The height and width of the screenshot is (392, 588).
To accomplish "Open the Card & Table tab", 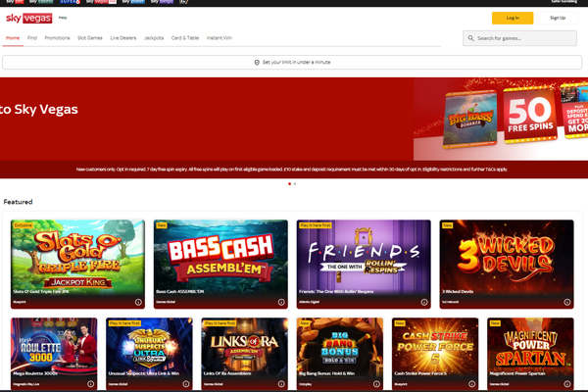I will pyautogui.click(x=185, y=38).
